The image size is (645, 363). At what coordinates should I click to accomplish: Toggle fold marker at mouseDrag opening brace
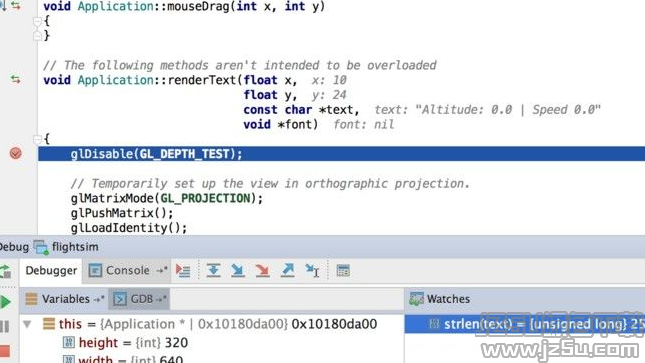click(x=37, y=21)
